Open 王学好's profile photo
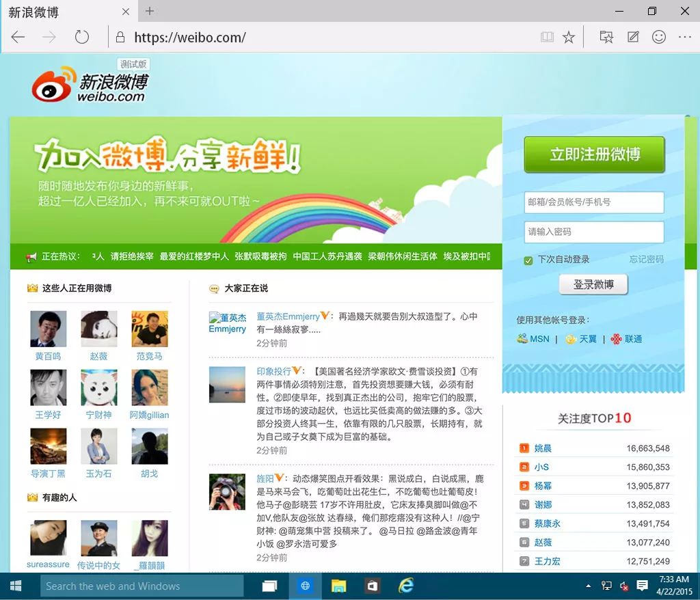 (x=49, y=387)
